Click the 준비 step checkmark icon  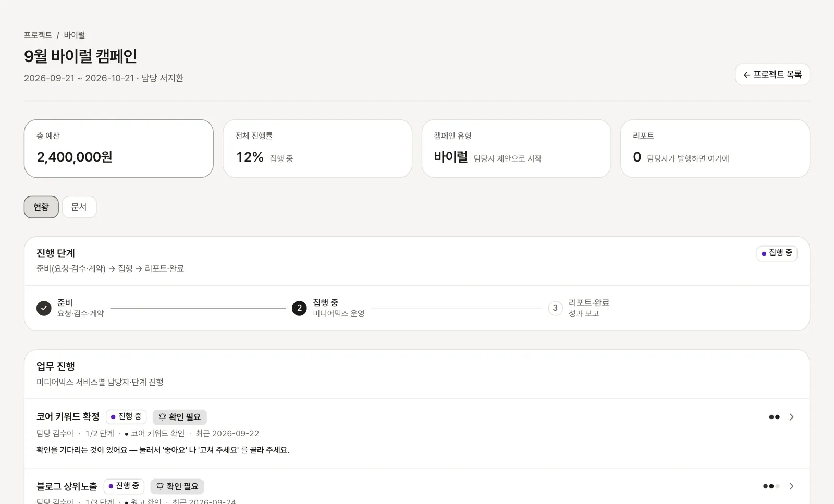pyautogui.click(x=44, y=308)
